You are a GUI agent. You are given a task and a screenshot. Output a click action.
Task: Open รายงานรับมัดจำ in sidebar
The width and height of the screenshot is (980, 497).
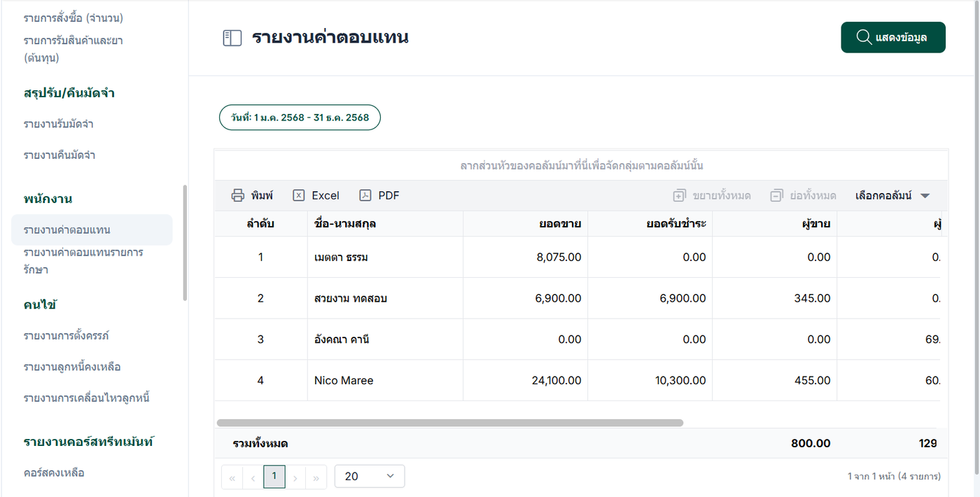(59, 124)
